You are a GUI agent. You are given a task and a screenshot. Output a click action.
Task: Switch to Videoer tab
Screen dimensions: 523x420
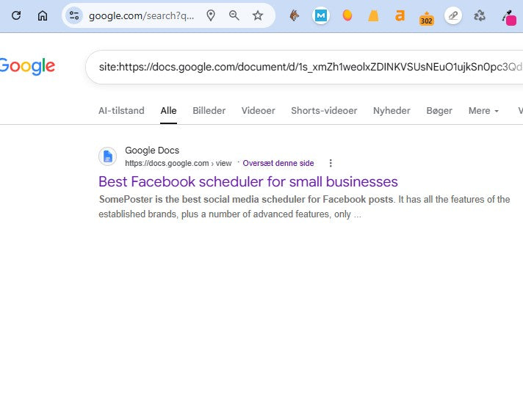(x=258, y=111)
